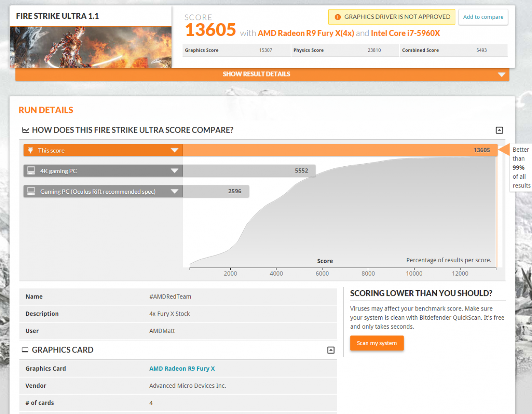The image size is (532, 414).
Task: Open AMD Radeon R9 Fury X(4x) in the score header
Action: (306, 33)
